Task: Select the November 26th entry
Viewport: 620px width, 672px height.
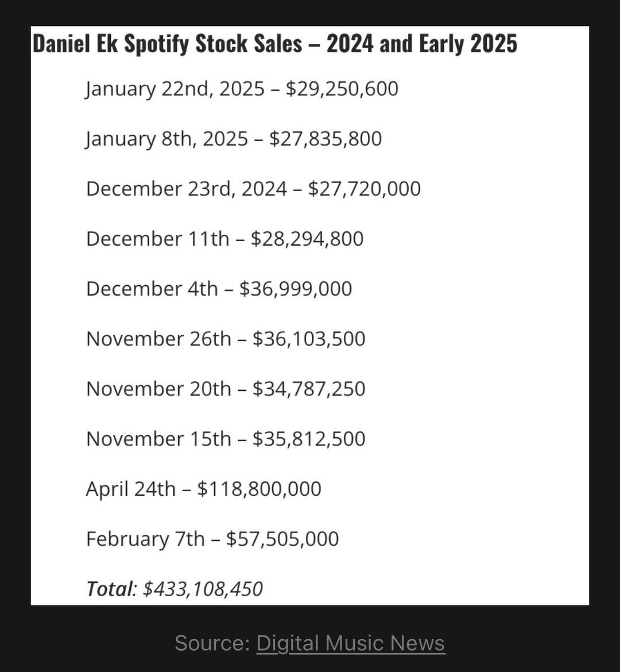Action: (x=225, y=339)
